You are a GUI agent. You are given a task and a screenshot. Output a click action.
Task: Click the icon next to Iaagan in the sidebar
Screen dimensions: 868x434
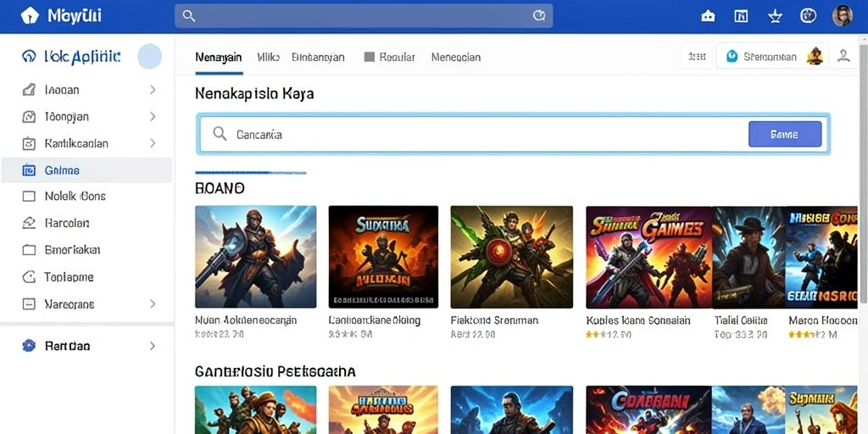pos(29,90)
